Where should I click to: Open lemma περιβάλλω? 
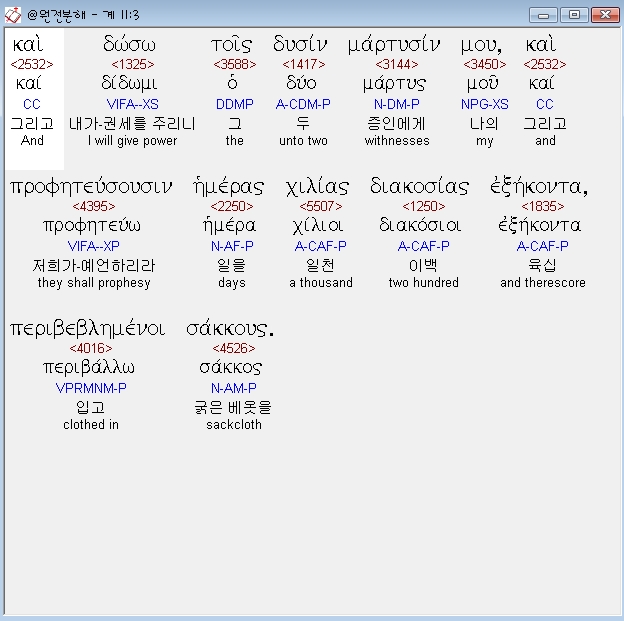pos(89,367)
